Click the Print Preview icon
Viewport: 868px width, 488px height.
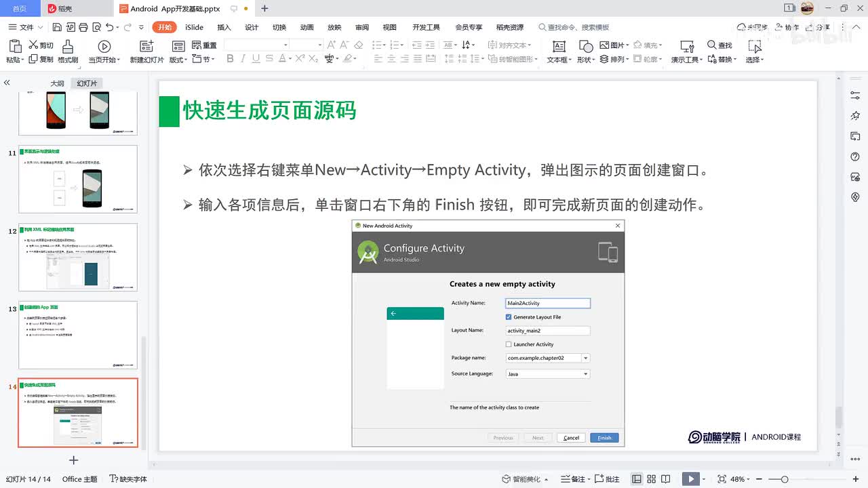pos(96,27)
